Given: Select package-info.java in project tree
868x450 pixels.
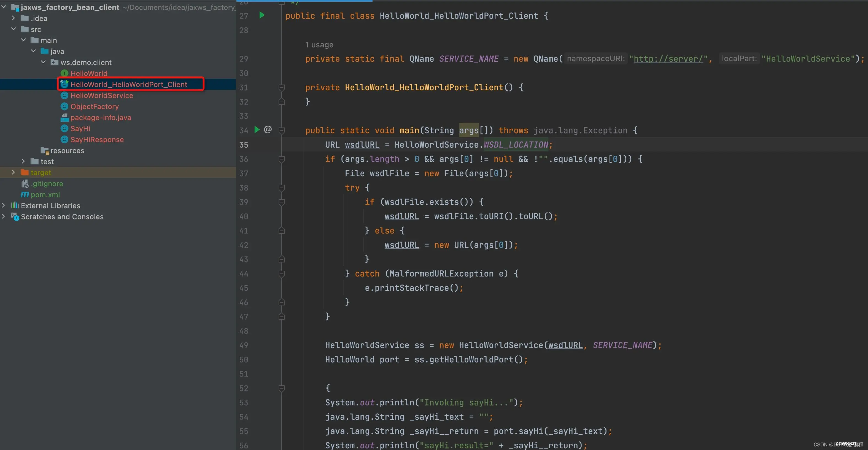Looking at the screenshot, I should click(101, 117).
